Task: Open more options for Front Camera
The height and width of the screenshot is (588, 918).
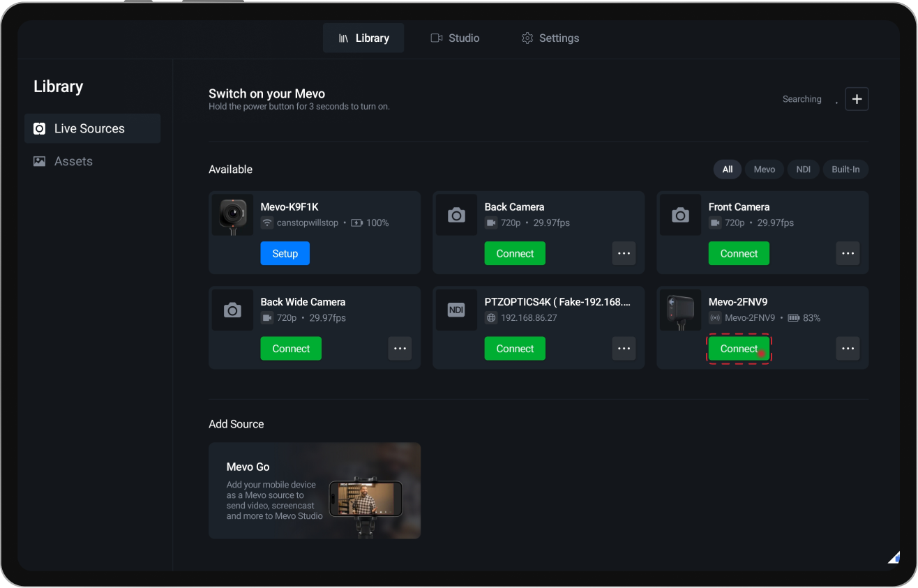Action: [848, 253]
